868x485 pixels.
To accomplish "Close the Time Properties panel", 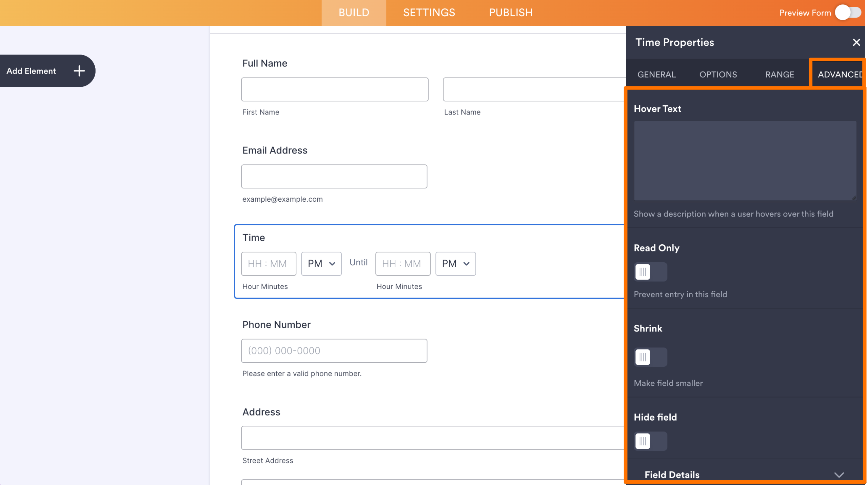I will 856,42.
